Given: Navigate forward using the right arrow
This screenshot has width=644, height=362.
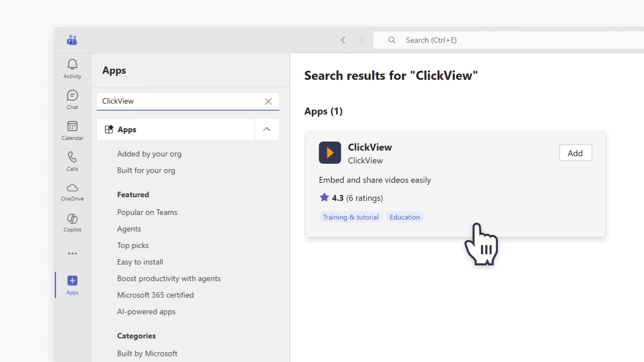Looking at the screenshot, I should pos(361,40).
